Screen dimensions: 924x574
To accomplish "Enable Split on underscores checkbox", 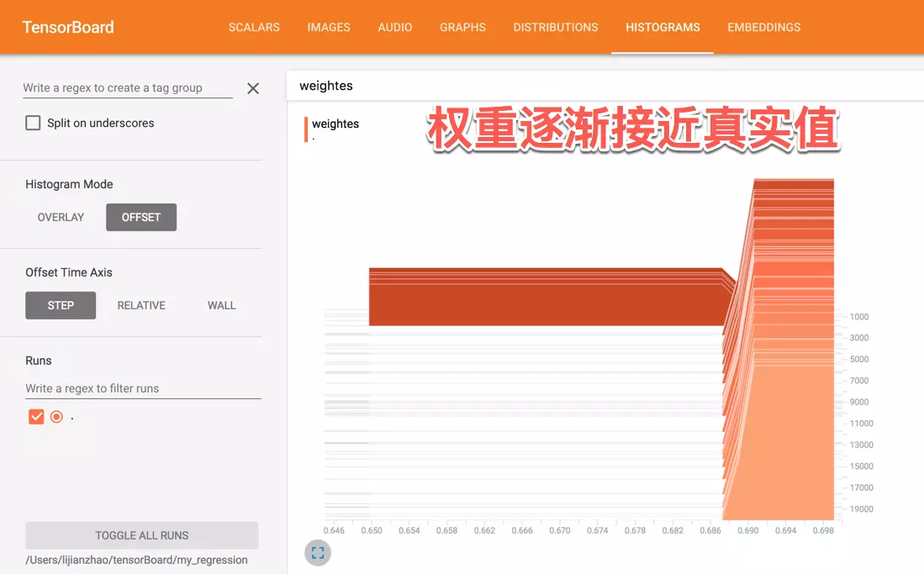I will 33,123.
